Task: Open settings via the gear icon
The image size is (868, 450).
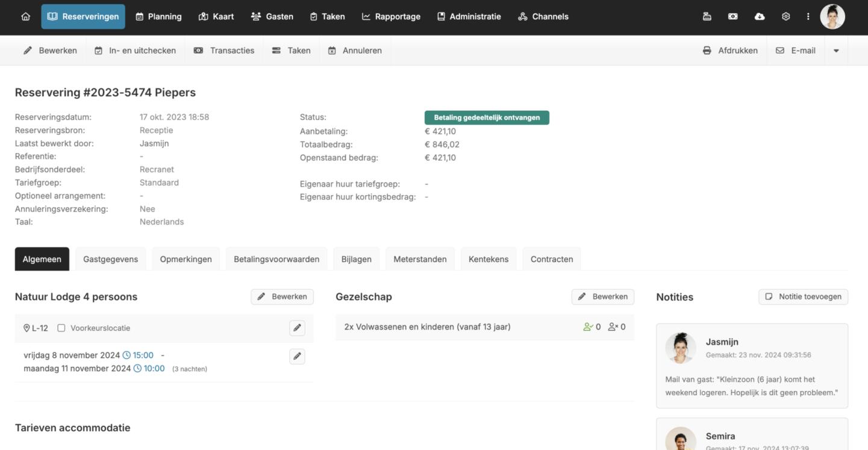Action: 785,17
